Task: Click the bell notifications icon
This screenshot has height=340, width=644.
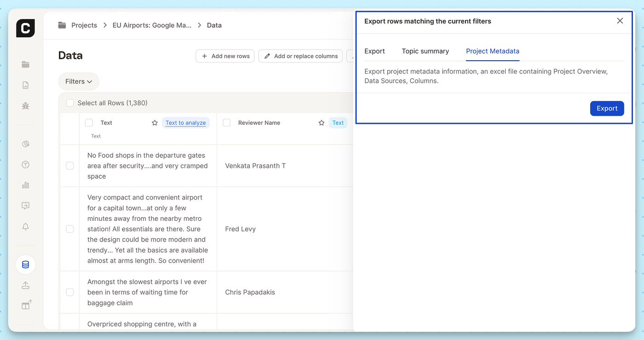Action: tap(25, 227)
